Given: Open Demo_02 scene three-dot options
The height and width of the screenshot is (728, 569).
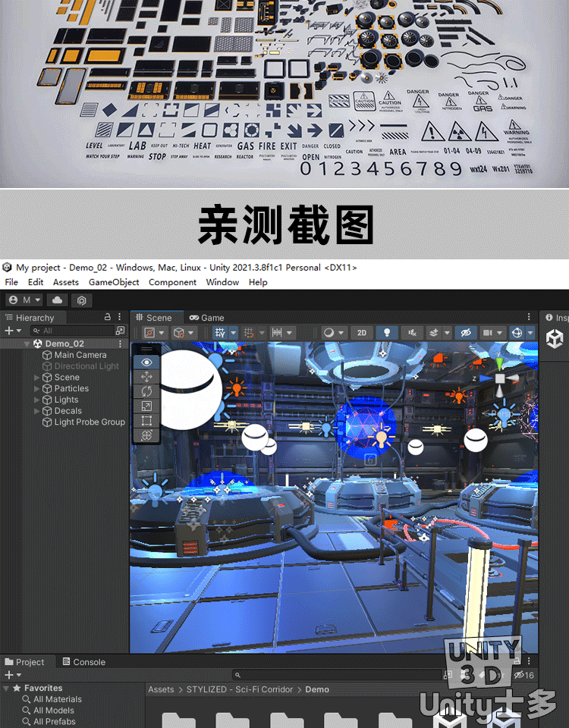Looking at the screenshot, I should [x=121, y=344].
